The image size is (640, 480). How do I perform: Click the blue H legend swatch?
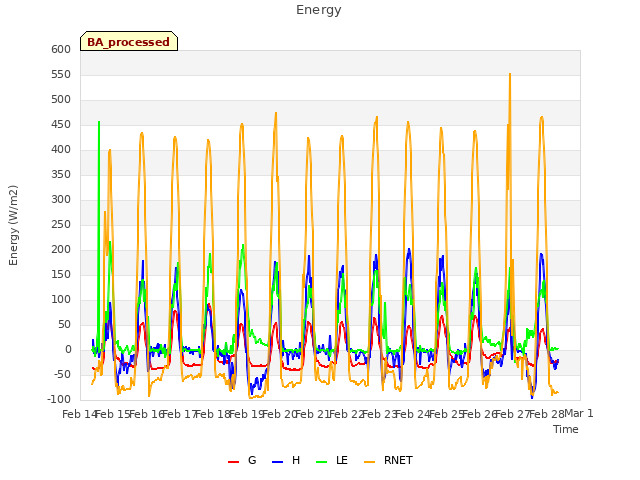277,462
